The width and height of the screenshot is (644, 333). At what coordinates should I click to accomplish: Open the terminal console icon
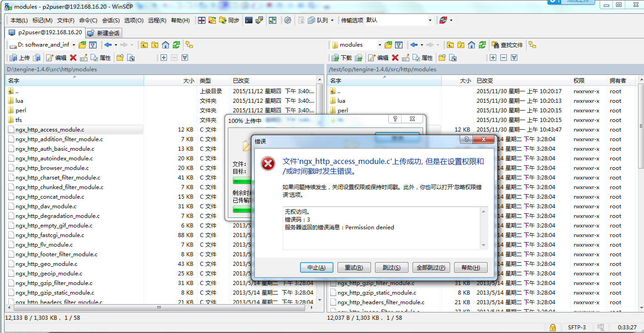click(248, 20)
